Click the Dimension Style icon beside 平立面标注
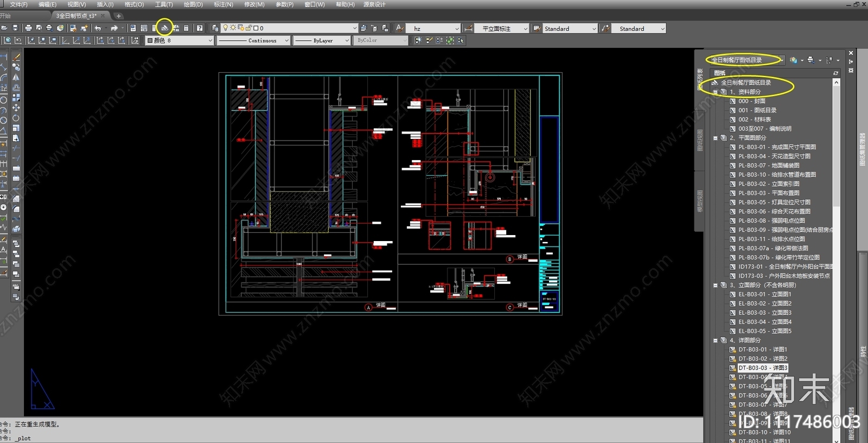The image size is (868, 443). click(469, 28)
